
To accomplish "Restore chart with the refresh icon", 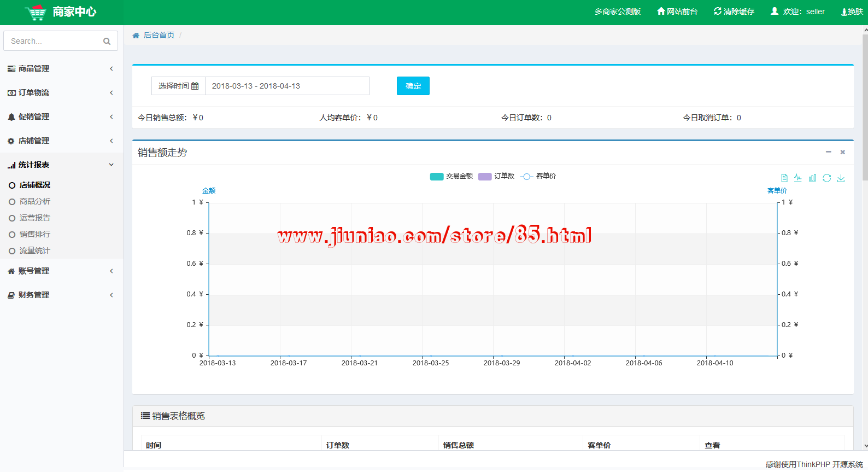I will coord(826,178).
